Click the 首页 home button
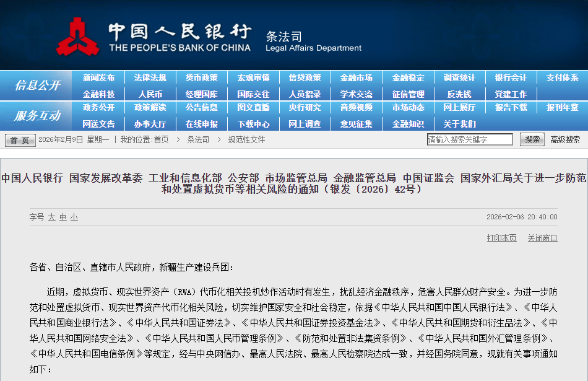This screenshot has width=588, height=381. 20,141
